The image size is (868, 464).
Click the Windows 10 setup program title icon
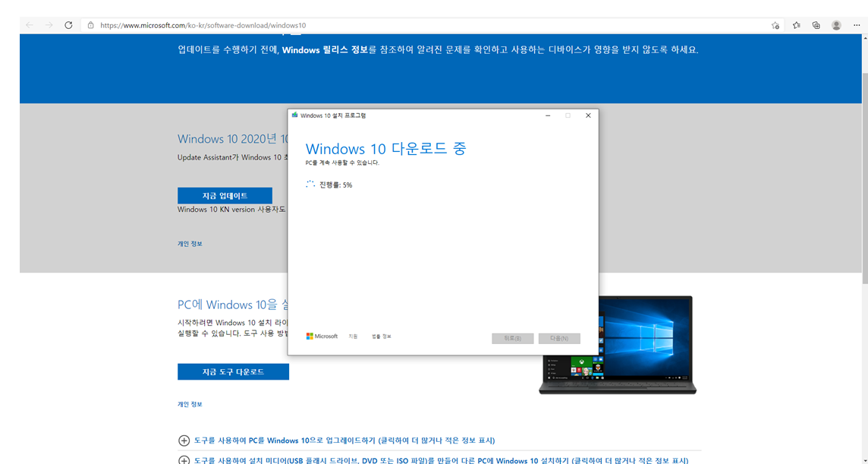click(294, 115)
